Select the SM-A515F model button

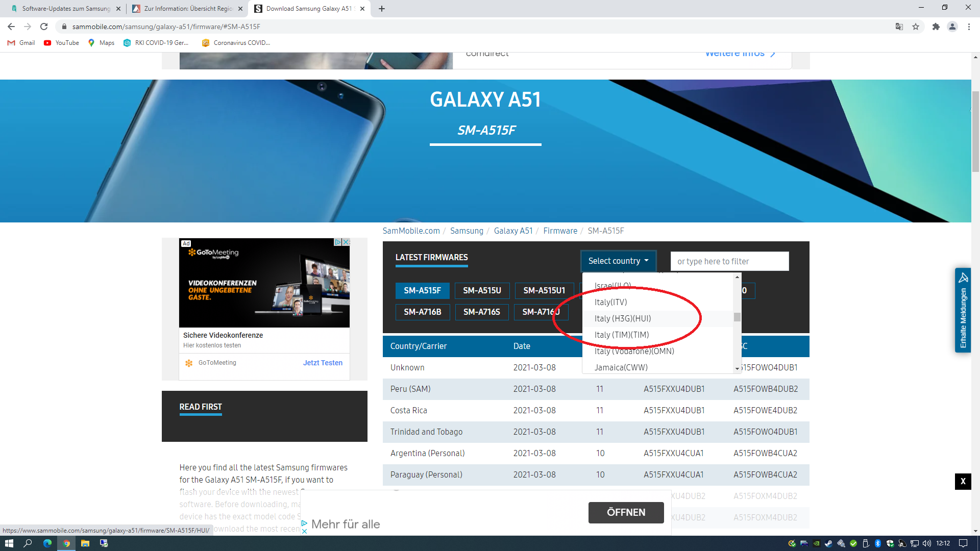pos(422,290)
